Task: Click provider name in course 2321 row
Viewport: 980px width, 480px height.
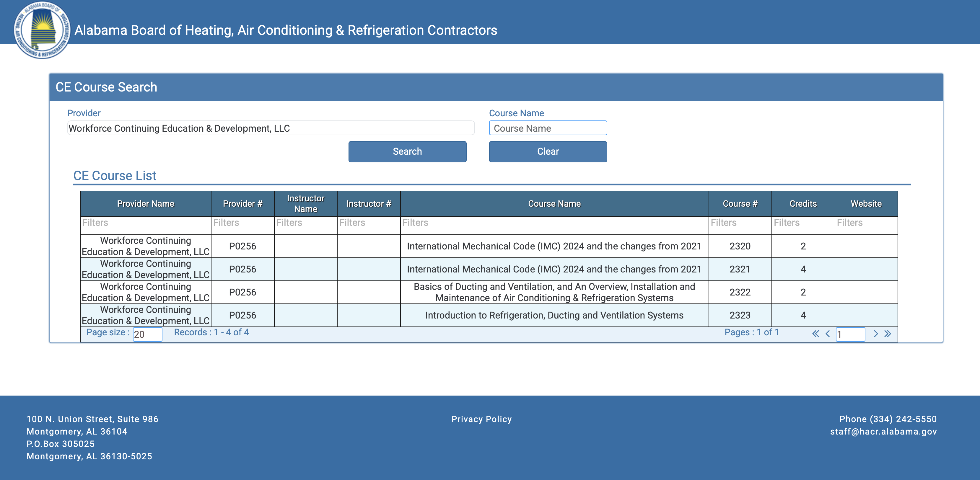Action: 146,269
